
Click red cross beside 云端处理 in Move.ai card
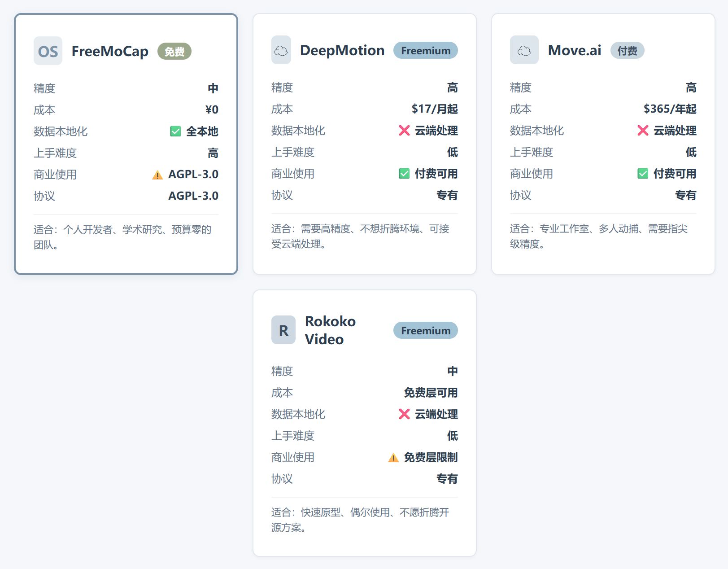point(643,131)
